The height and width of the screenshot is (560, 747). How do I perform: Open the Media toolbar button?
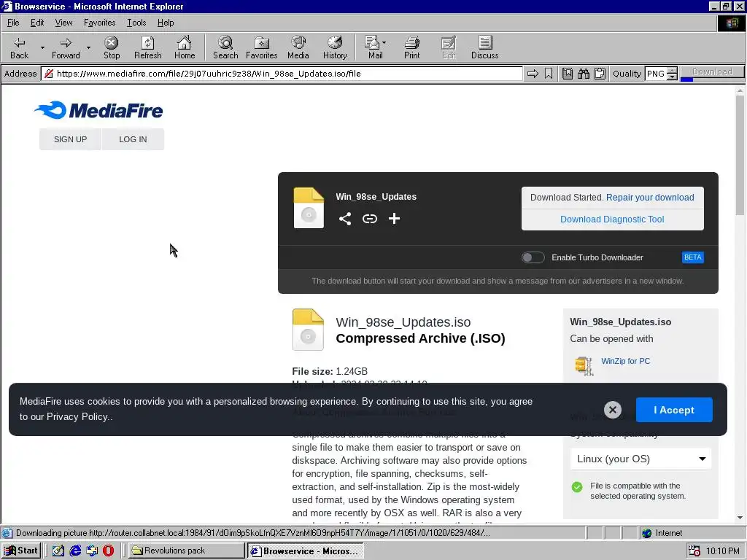[298, 47]
